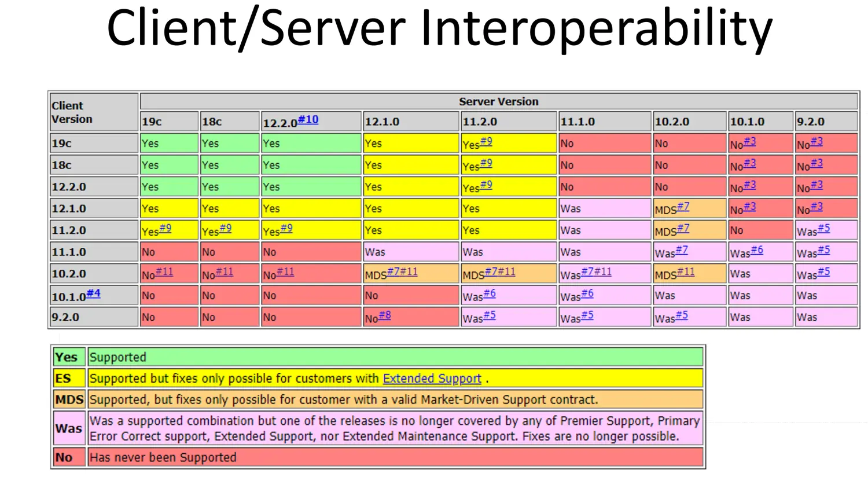Screen dimensions: 868x477
Task: Click the #9 footnote in client 19c row
Action: [x=486, y=141]
